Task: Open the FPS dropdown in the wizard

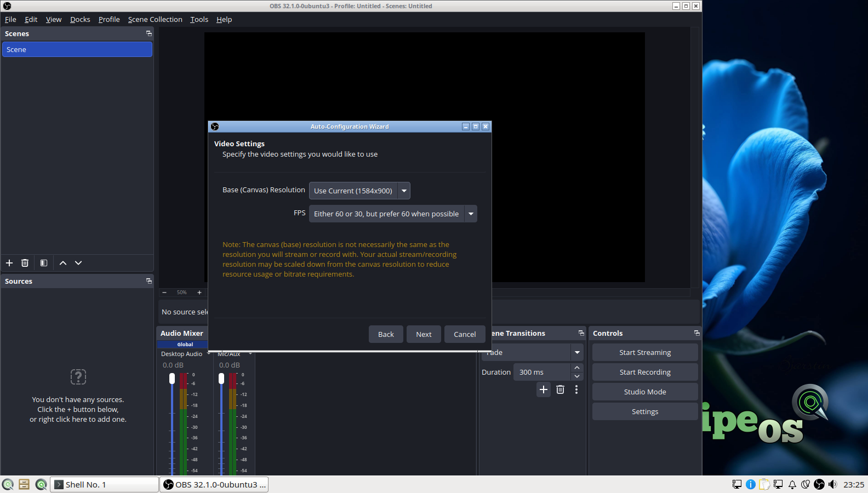Action: (x=393, y=214)
